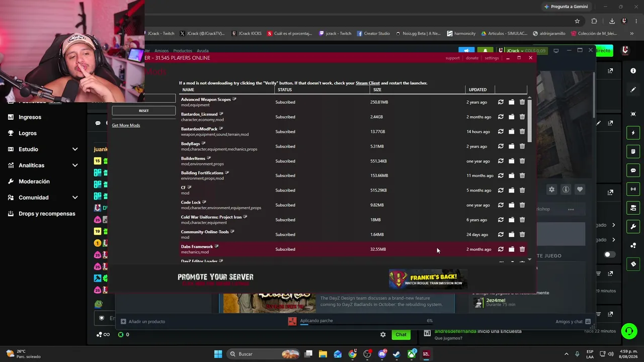Open the Steam megaphone announcements button
644x362 pixels.
coord(466,51)
